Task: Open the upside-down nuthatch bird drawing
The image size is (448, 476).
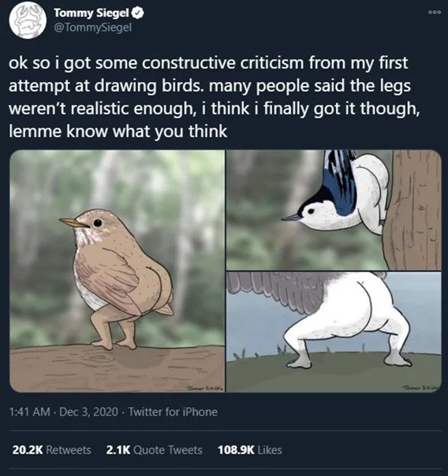Action: point(334,210)
